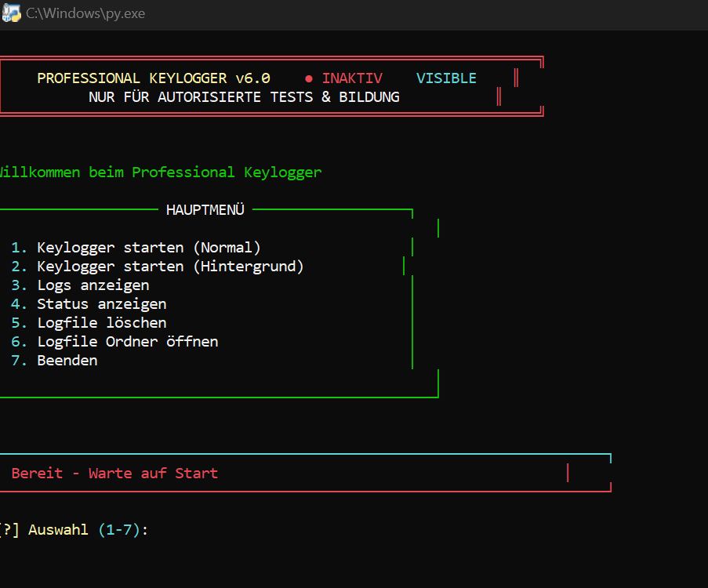The width and height of the screenshot is (708, 588).
Task: Click the red INAKTIV status dot
Action: pos(309,78)
